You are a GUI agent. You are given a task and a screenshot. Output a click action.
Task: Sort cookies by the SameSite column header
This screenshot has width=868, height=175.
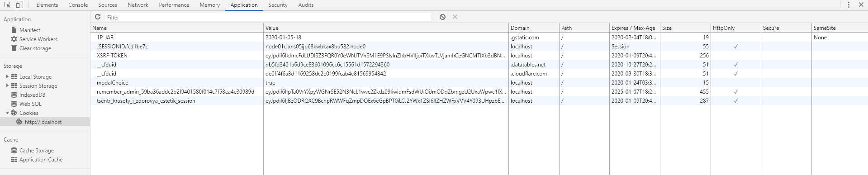click(x=840, y=28)
